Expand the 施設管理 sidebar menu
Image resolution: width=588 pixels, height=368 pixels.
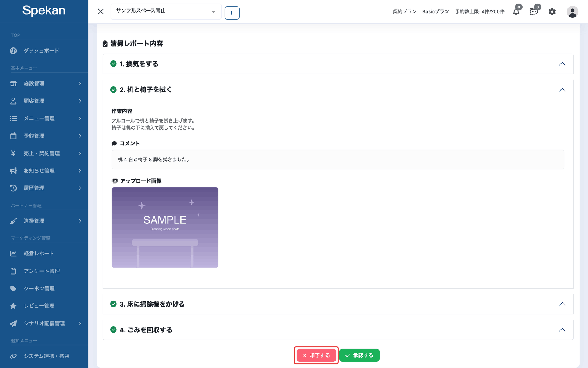pyautogui.click(x=44, y=84)
